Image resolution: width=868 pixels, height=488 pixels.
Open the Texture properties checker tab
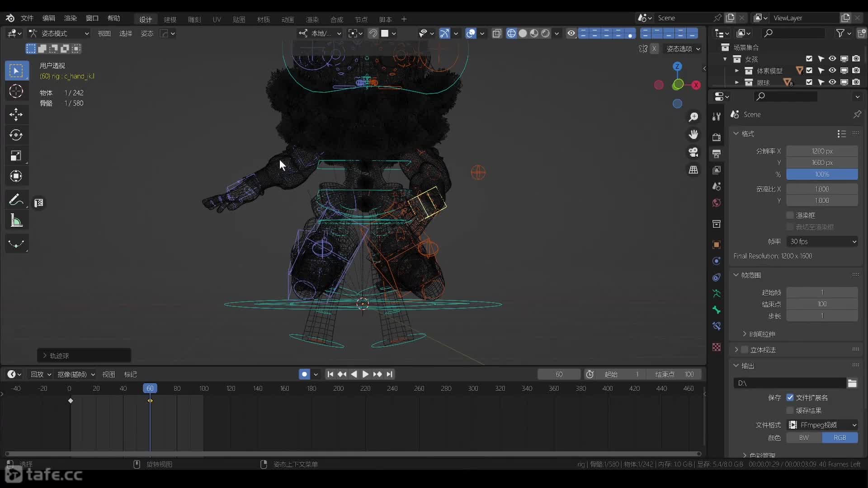click(717, 347)
